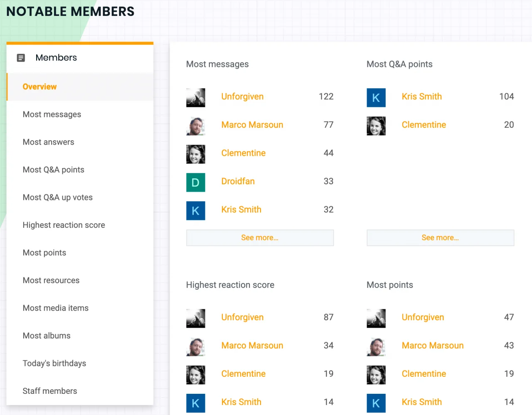This screenshot has width=532, height=415.
Task: Click the Members list icon in sidebar header
Action: pos(21,58)
